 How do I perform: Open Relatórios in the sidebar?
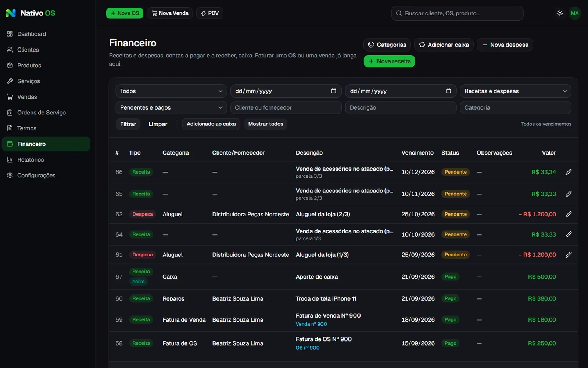[x=46, y=160]
